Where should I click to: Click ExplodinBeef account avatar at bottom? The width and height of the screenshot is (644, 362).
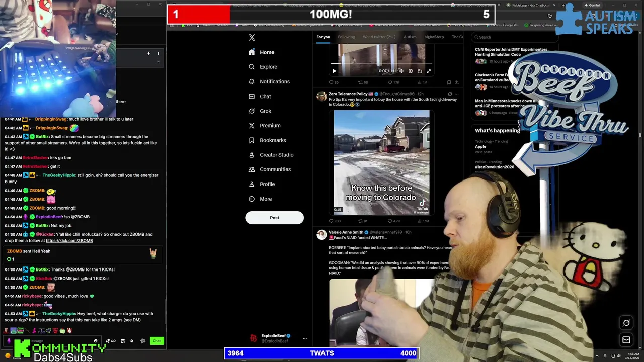coord(253,338)
